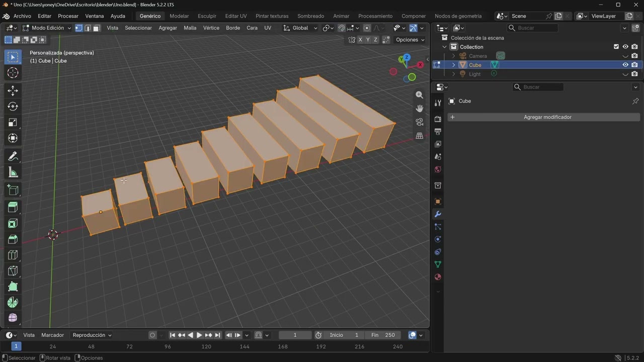
Task: Open the Seleccionar menu in viewport header
Action: point(138,28)
